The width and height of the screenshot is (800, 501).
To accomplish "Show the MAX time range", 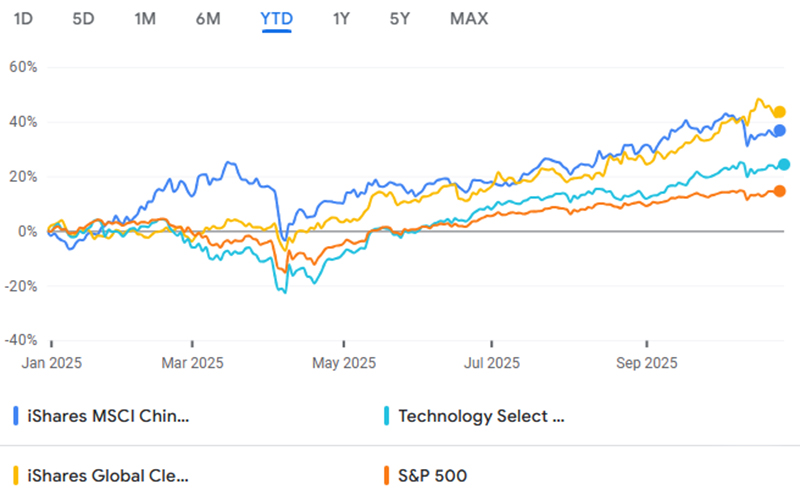I will coord(469,18).
